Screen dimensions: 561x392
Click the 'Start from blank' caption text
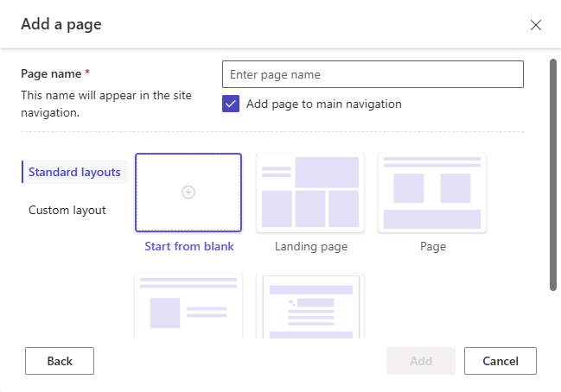click(188, 247)
